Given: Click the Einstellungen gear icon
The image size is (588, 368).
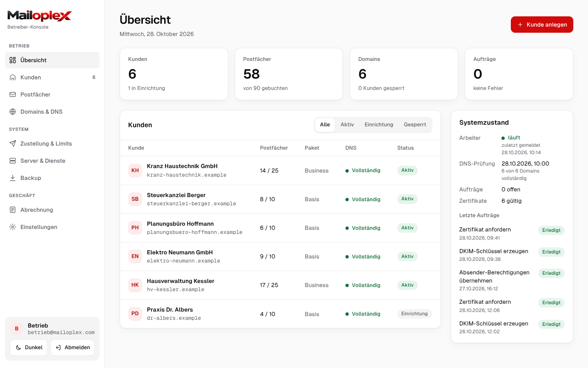Looking at the screenshot, I should (x=13, y=227).
